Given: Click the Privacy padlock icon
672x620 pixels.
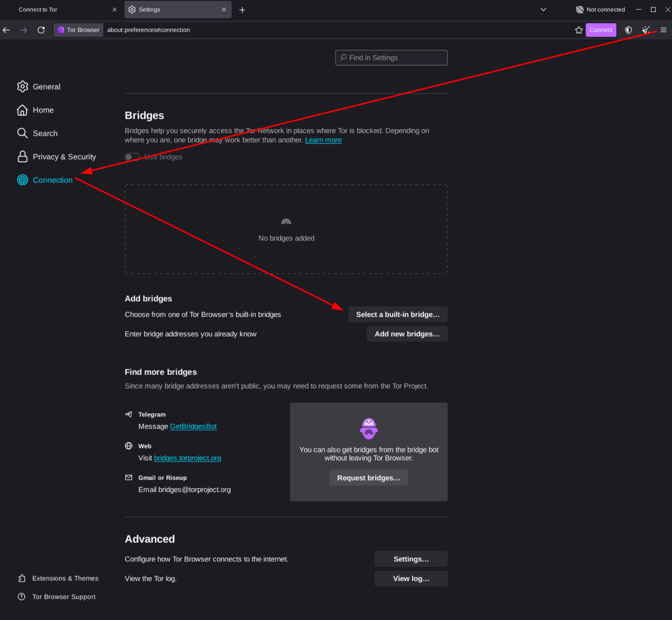Looking at the screenshot, I should 23,157.
